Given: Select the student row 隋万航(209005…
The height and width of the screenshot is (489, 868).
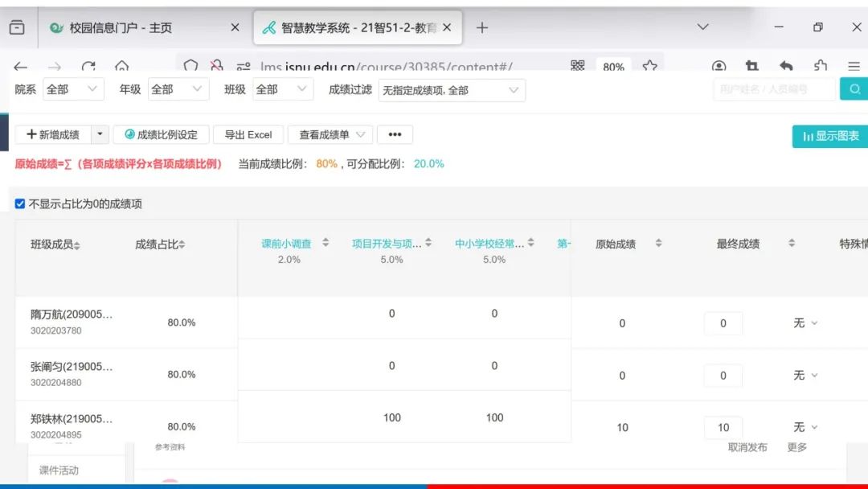Looking at the screenshot, I should (72, 314).
